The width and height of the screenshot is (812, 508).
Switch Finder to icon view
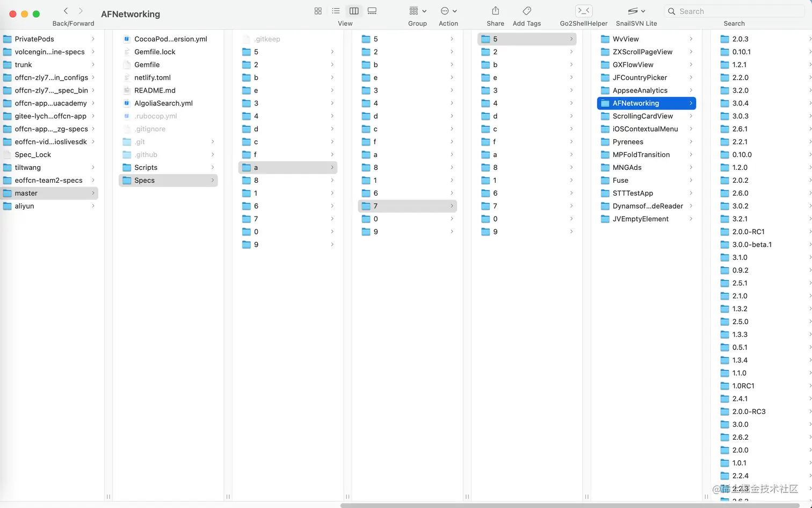click(318, 11)
